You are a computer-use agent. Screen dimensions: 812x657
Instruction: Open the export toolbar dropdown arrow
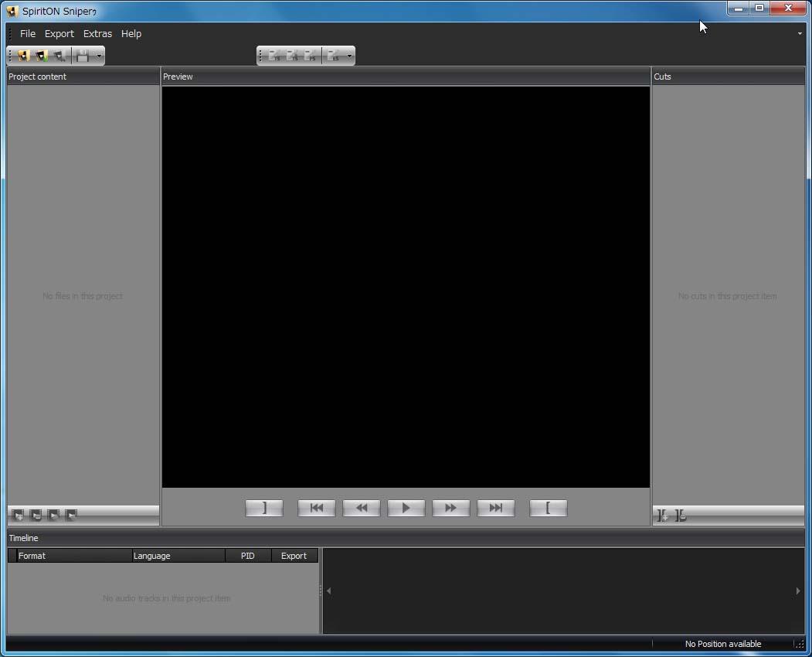[349, 56]
